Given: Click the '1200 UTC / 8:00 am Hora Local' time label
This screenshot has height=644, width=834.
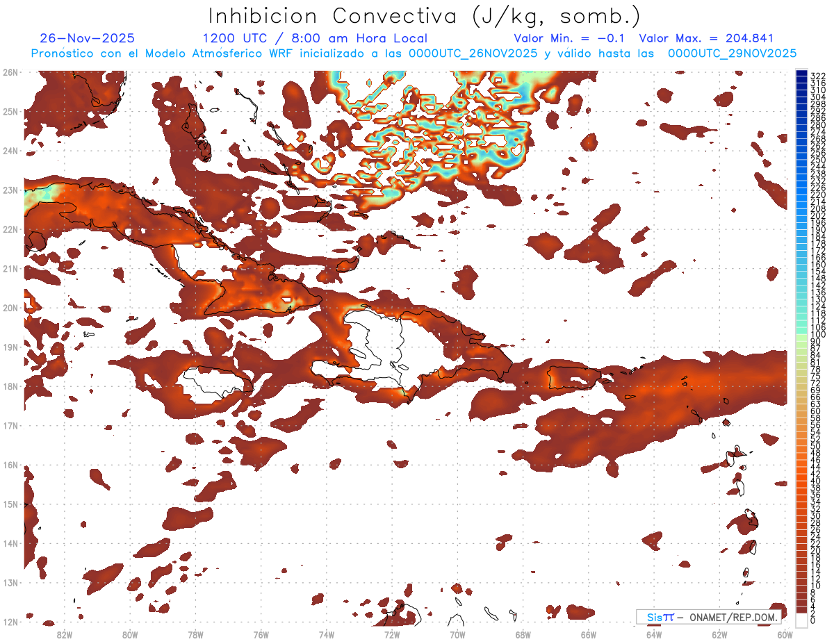Looking at the screenshot, I should pyautogui.click(x=315, y=38).
